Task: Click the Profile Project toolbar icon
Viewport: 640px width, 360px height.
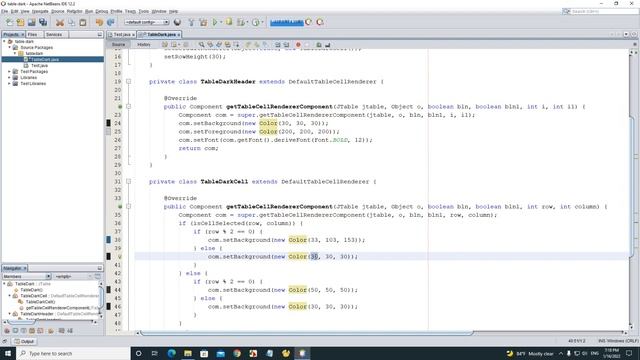Action: 256,22
